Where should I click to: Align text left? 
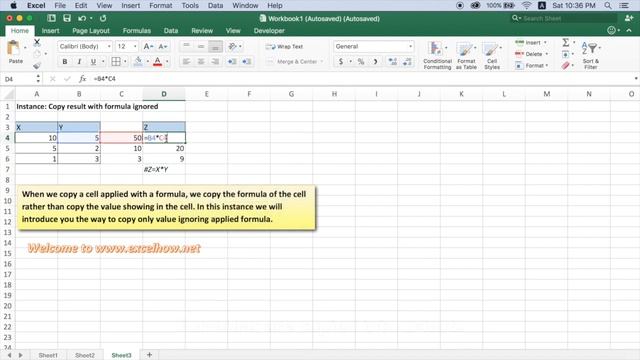(186, 62)
